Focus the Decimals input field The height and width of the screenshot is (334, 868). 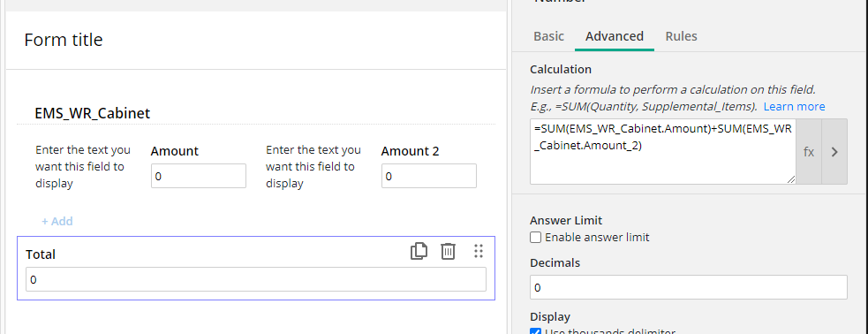688,287
